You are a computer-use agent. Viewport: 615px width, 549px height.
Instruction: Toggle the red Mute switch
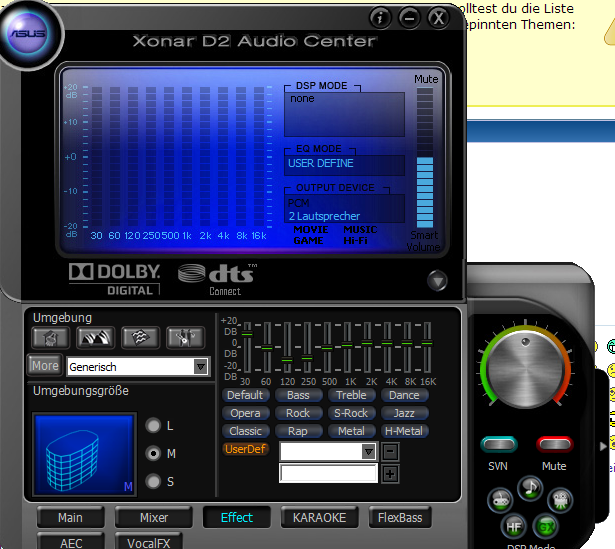555,444
